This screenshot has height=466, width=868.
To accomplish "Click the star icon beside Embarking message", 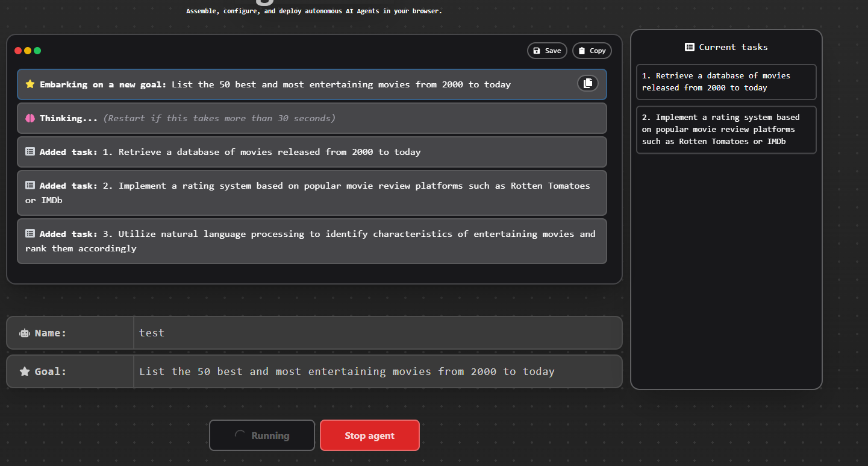I will click(x=30, y=84).
